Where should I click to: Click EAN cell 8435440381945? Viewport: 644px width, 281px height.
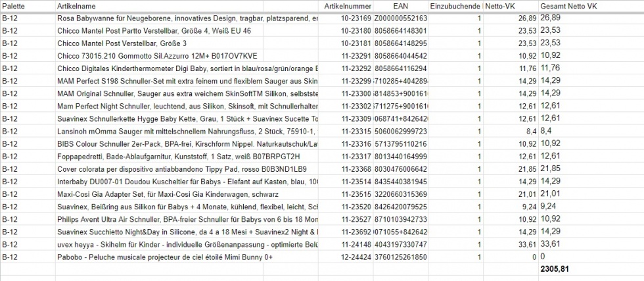[x=400, y=182]
